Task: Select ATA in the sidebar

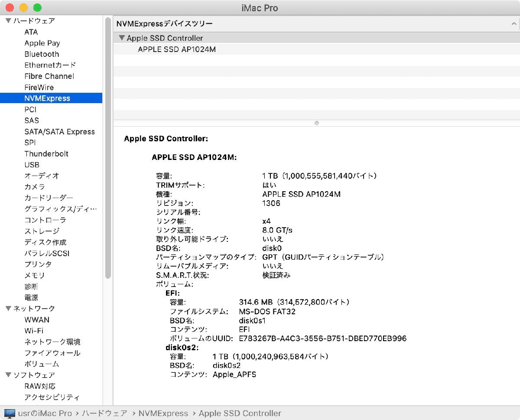Action: point(31,32)
